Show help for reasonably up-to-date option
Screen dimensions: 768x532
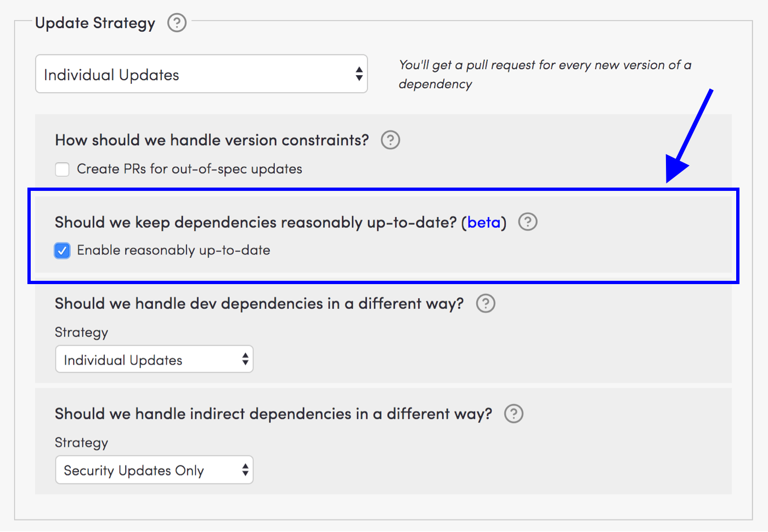click(x=528, y=222)
